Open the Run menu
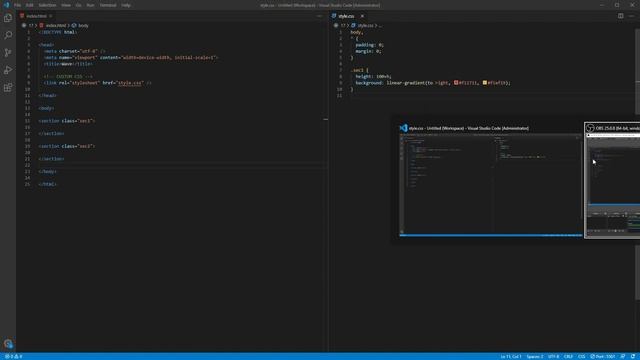This screenshot has width=640, height=360. (x=90, y=5)
